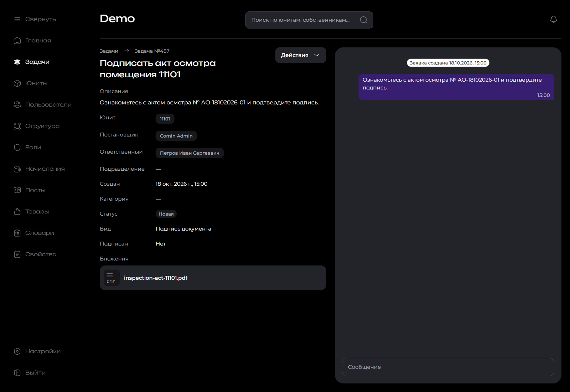The width and height of the screenshot is (570, 392).
Task: Open unit chip 11101
Action: click(x=165, y=119)
